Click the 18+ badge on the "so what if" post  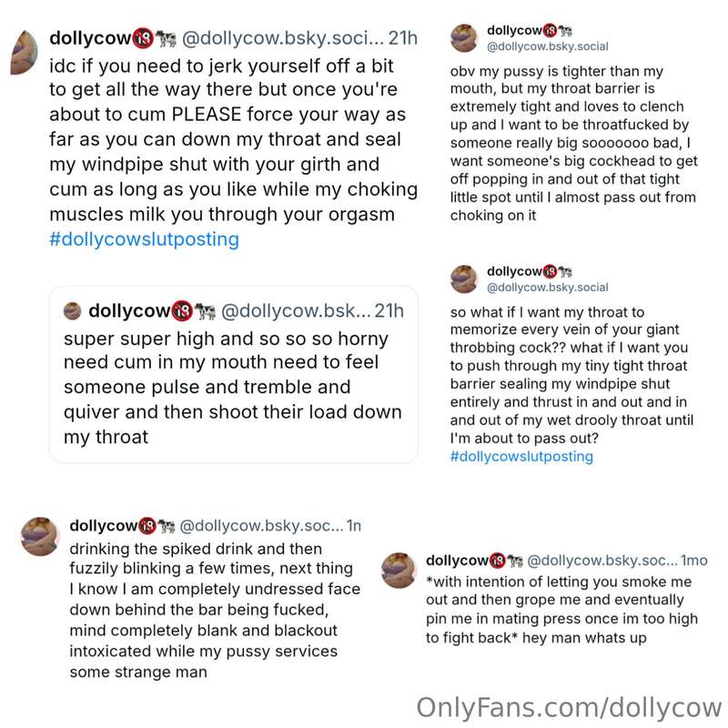point(550,271)
